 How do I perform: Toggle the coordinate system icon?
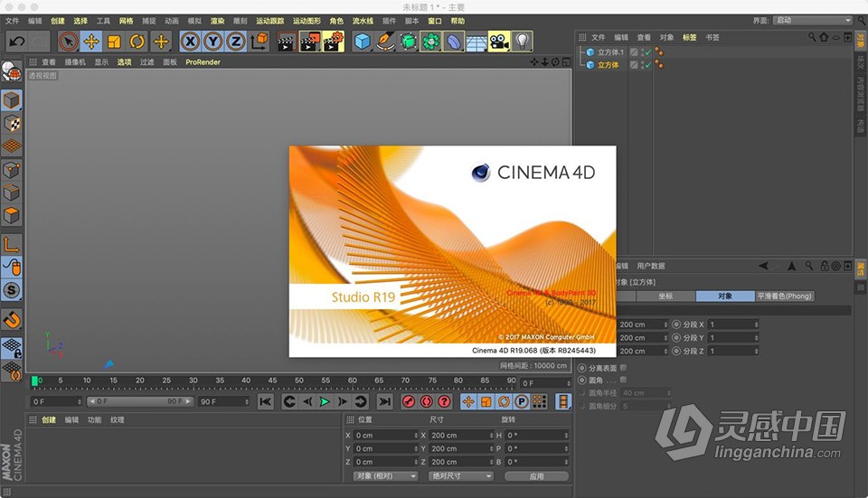pos(259,42)
